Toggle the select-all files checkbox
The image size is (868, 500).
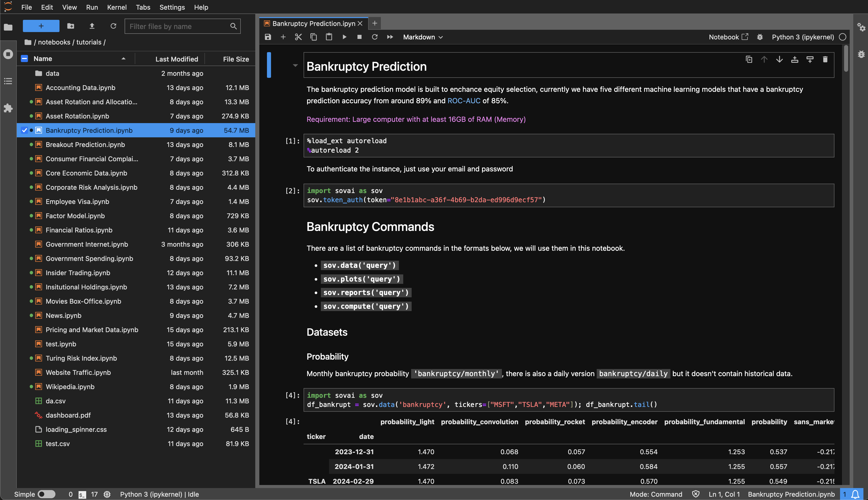coord(24,59)
